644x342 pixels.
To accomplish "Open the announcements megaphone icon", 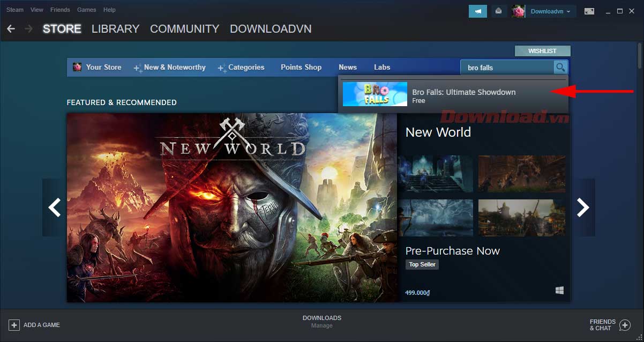I will 478,11.
